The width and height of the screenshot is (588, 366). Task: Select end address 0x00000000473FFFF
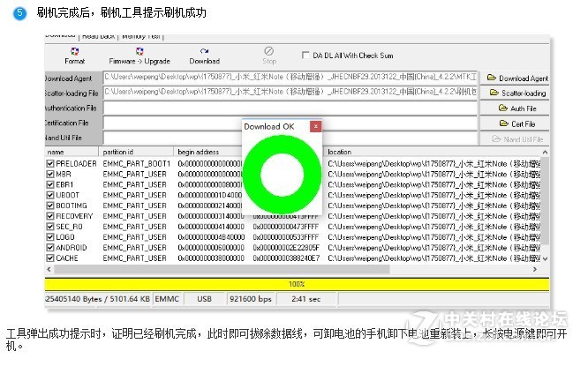click(x=286, y=227)
